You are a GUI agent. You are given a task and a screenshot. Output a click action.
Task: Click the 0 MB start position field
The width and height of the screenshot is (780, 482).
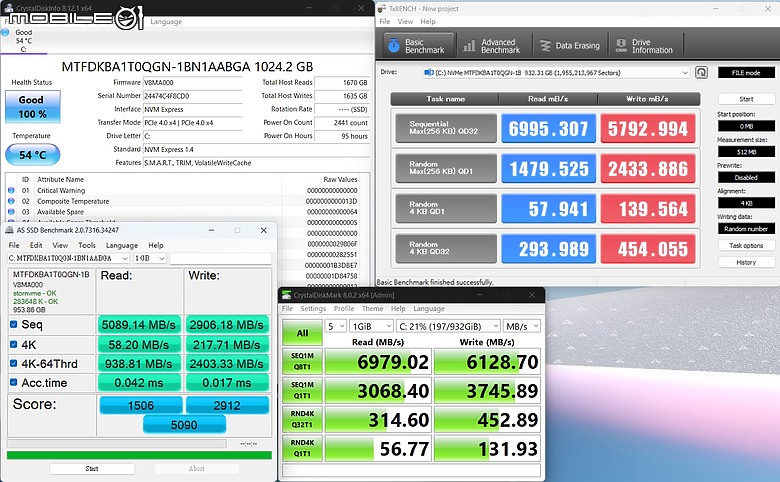(746, 126)
